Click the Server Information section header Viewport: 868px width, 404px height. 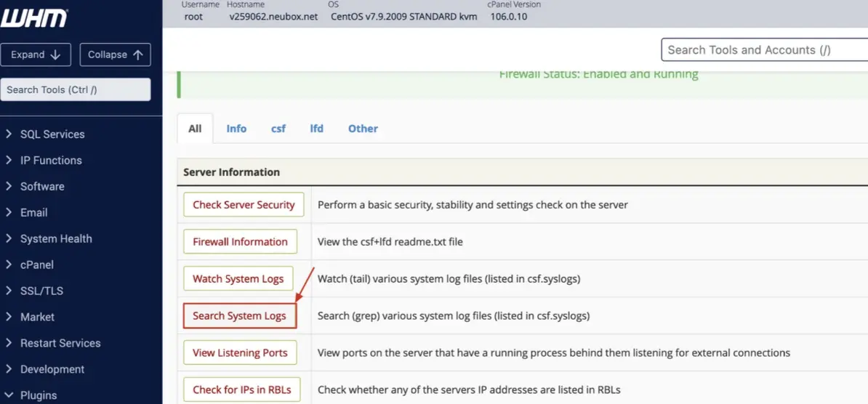click(x=523, y=172)
